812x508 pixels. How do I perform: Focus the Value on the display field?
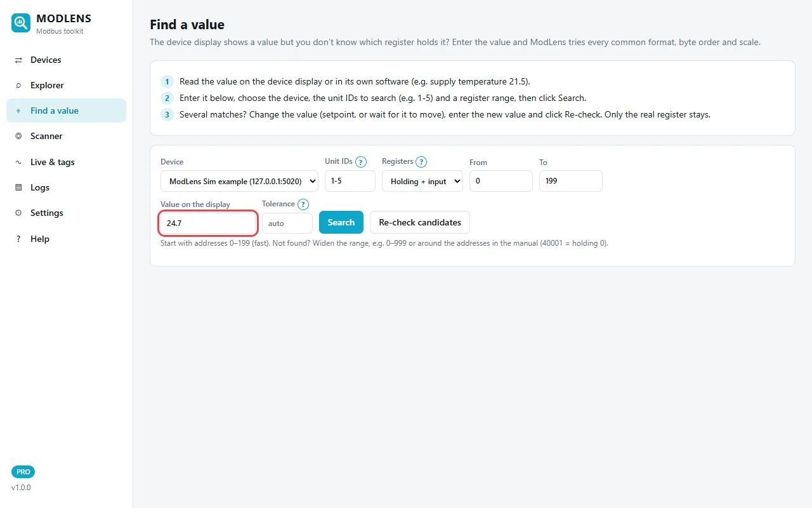point(208,224)
